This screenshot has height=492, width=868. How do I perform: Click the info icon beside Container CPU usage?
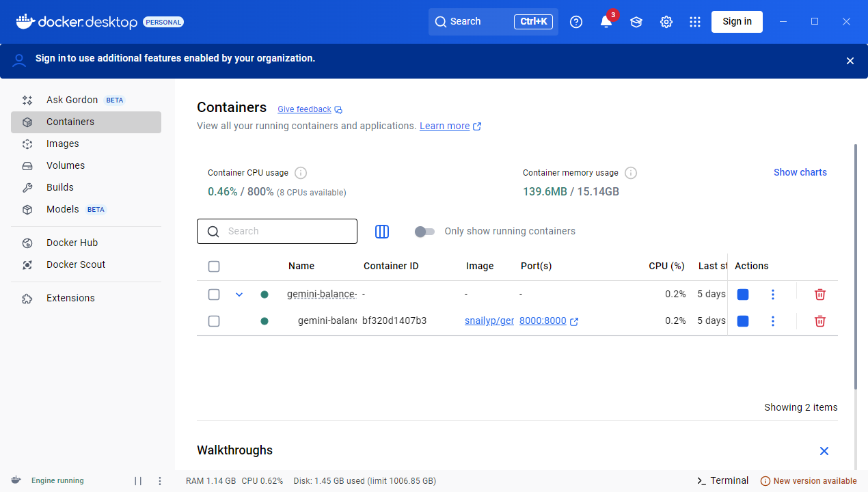pos(301,173)
